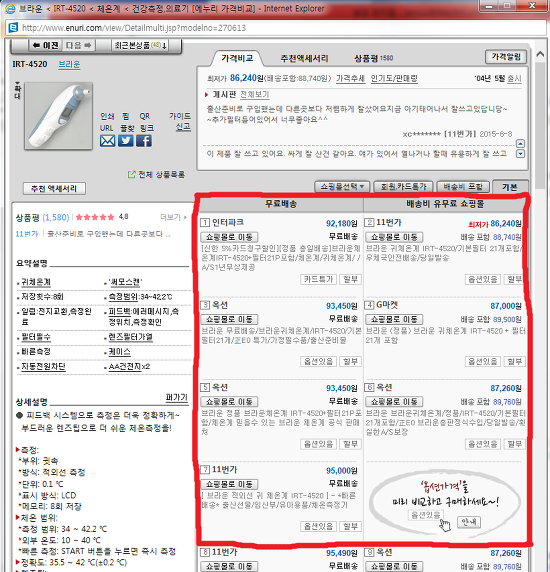
Task: Open 최근본상품 (48) dropdown
Action: pyautogui.click(x=140, y=46)
